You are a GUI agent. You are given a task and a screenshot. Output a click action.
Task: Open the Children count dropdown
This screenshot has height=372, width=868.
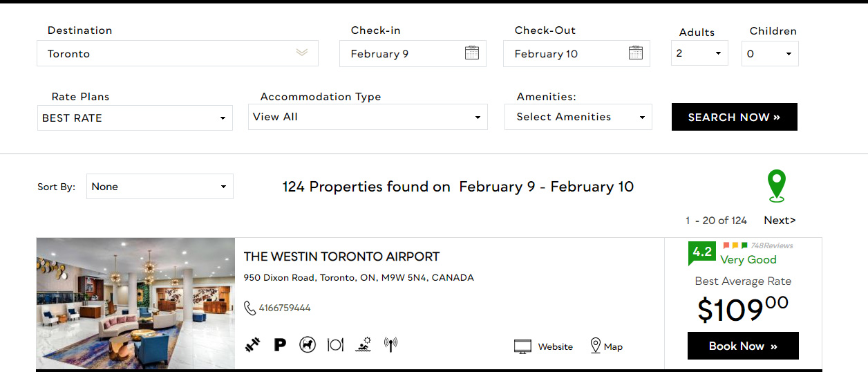[770, 53]
